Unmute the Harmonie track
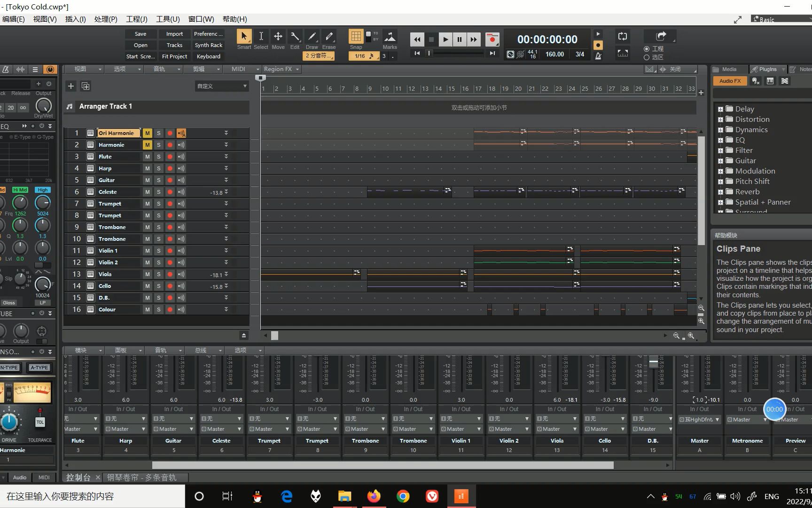This screenshot has height=508, width=812. pyautogui.click(x=147, y=145)
